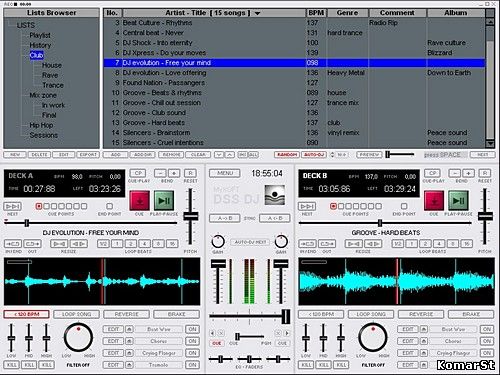Open the History list

click(x=40, y=45)
